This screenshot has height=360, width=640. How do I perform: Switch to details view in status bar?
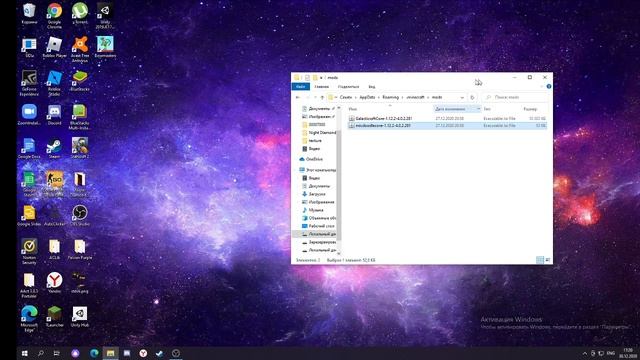[540, 260]
